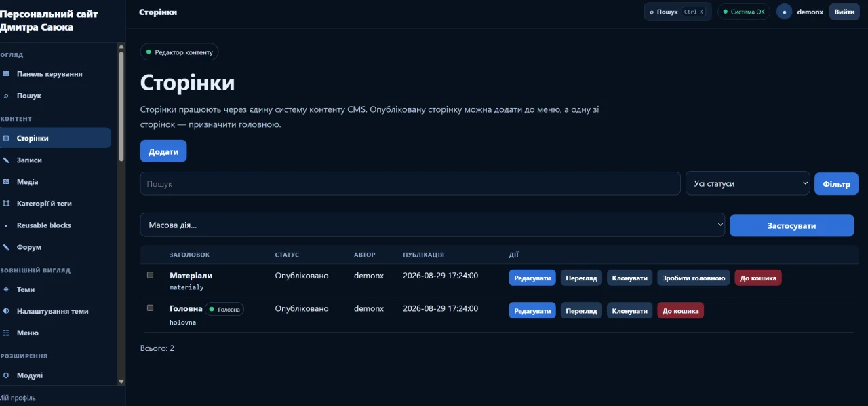Click the materialy slug text
The width and height of the screenshot is (868, 406).
click(186, 287)
